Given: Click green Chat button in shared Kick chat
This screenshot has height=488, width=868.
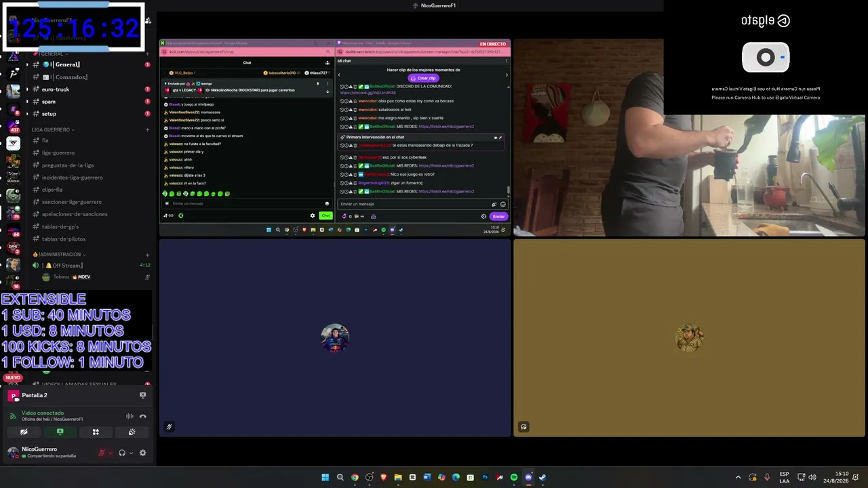Looking at the screenshot, I should tap(325, 216).
